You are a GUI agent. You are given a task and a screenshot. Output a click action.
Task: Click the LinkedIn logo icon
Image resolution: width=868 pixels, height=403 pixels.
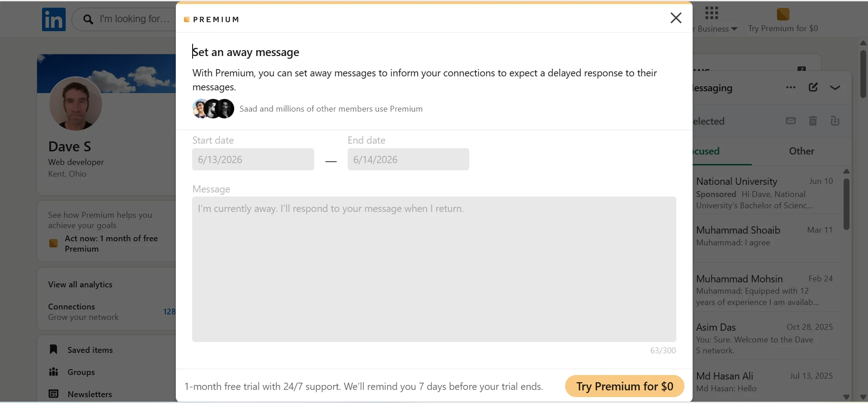[x=54, y=19]
